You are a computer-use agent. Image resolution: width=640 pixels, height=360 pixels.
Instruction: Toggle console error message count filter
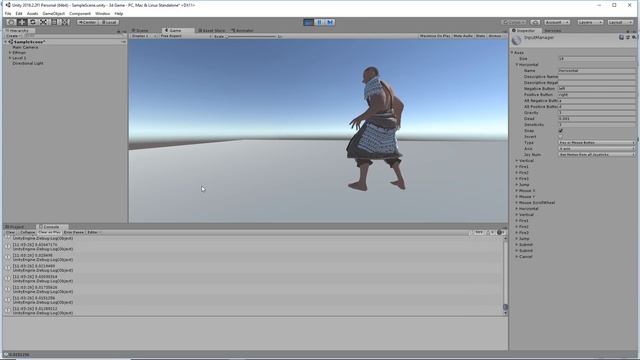(x=501, y=232)
